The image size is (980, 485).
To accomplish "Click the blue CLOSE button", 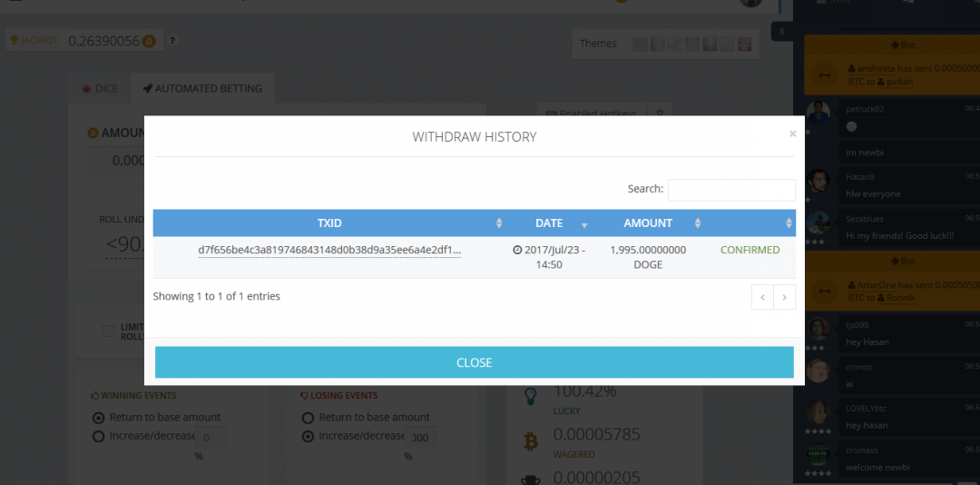I will click(x=474, y=362).
